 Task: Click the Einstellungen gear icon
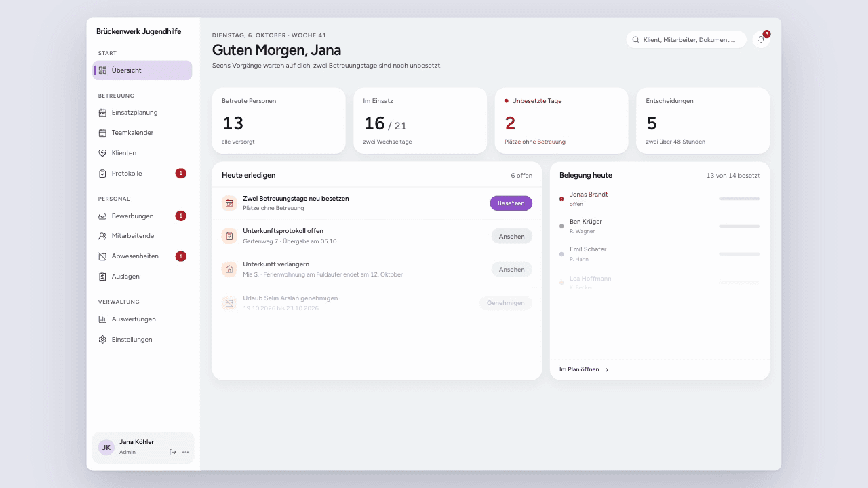102,340
